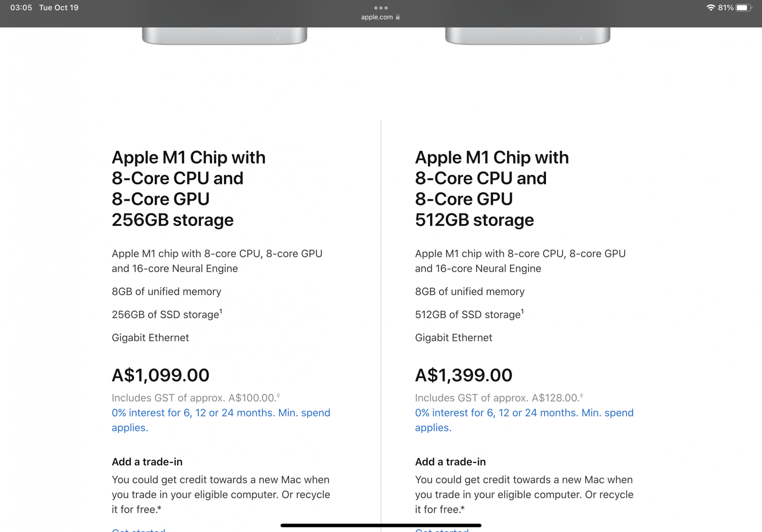Tap the battery icon in status bar
Viewport: 762px width, 532px height.
(743, 8)
